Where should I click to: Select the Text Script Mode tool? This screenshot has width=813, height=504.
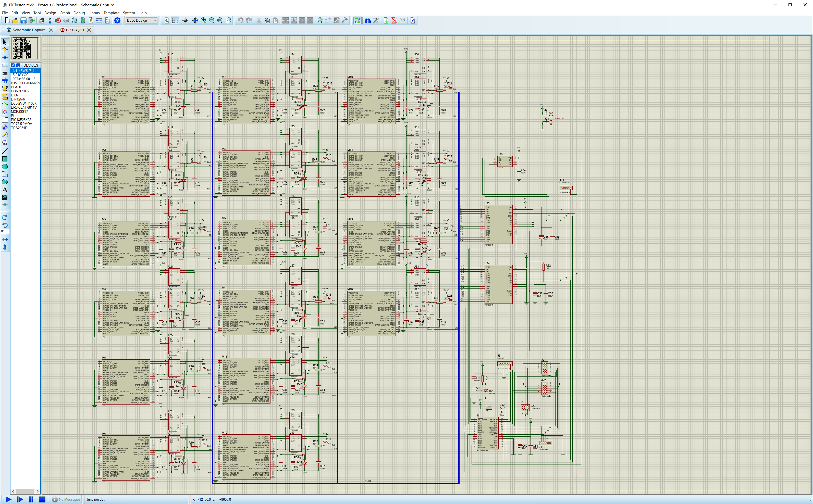coord(5,73)
